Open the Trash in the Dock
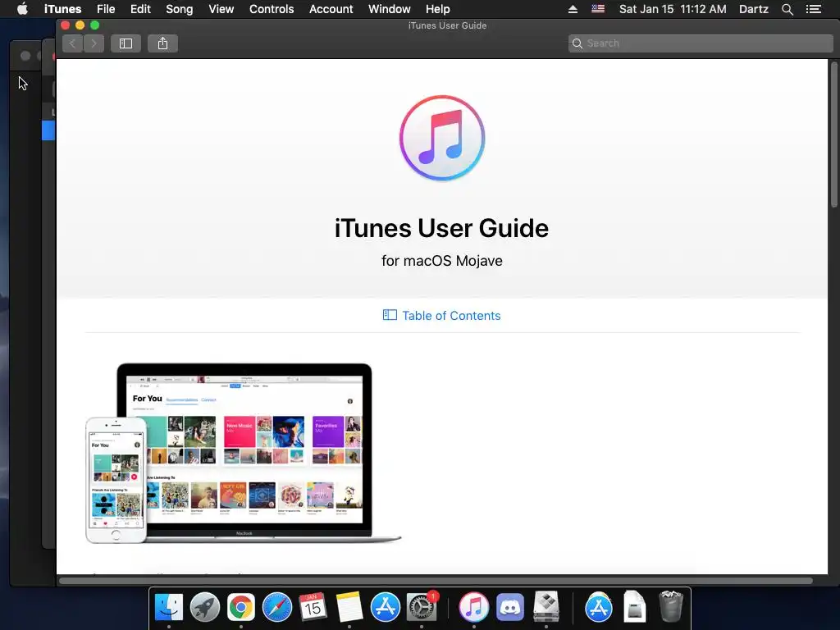Screen dimensions: 840x630 tap(671, 607)
